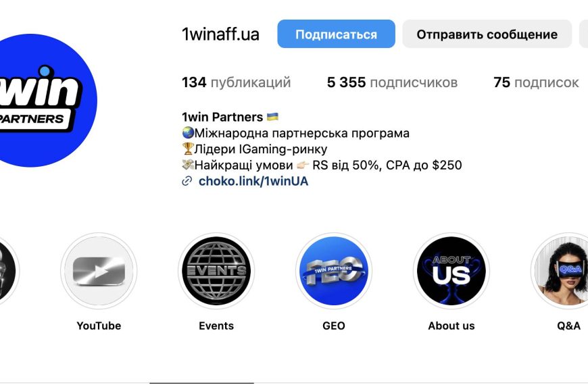The width and height of the screenshot is (588, 385).
Task: Open the Events globe highlight
Action: tap(216, 271)
